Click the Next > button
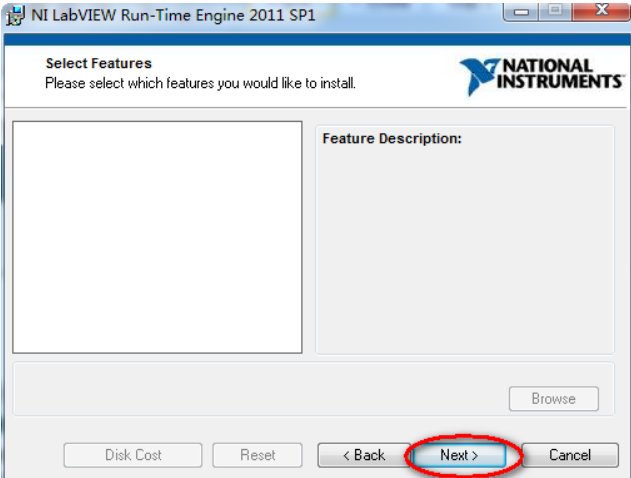The height and width of the screenshot is (478, 631). [459, 455]
